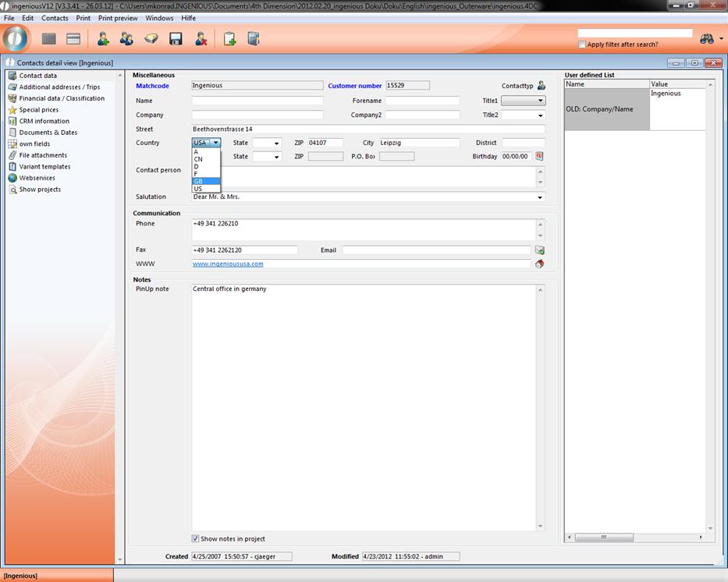Open the Print preview menu

[x=118, y=18]
